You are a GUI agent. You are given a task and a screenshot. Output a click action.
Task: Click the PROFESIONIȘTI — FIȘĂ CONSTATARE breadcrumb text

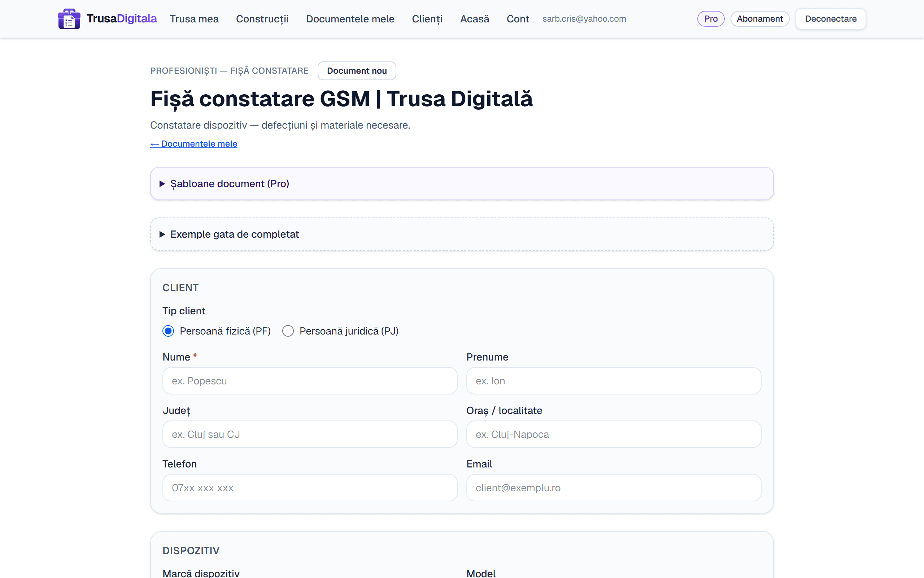tap(229, 71)
